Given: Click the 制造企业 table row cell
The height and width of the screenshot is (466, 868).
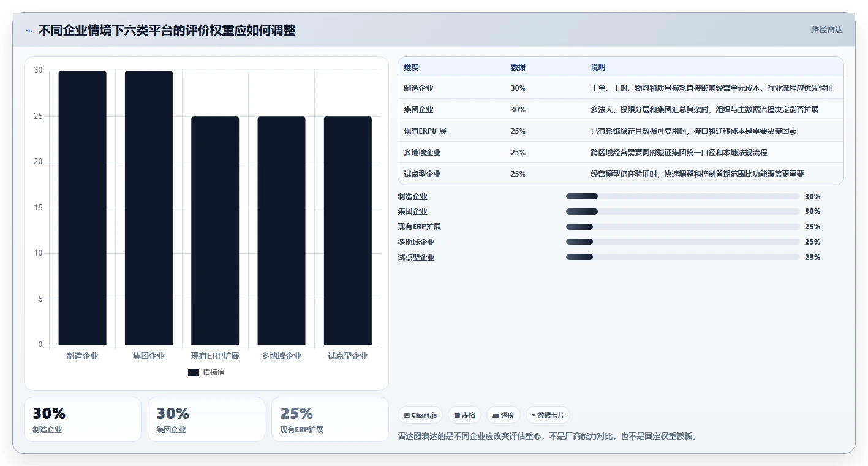Looking at the screenshot, I should tap(418, 88).
